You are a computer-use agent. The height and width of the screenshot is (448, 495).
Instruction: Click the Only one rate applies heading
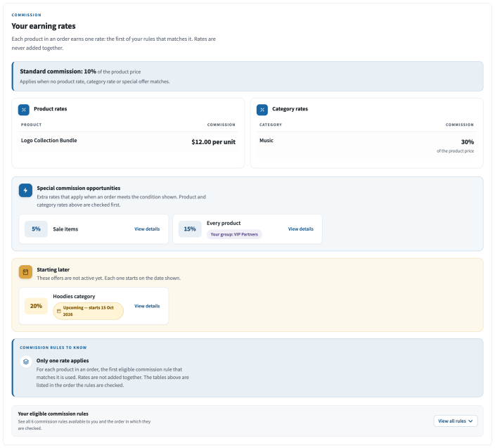[63, 361]
